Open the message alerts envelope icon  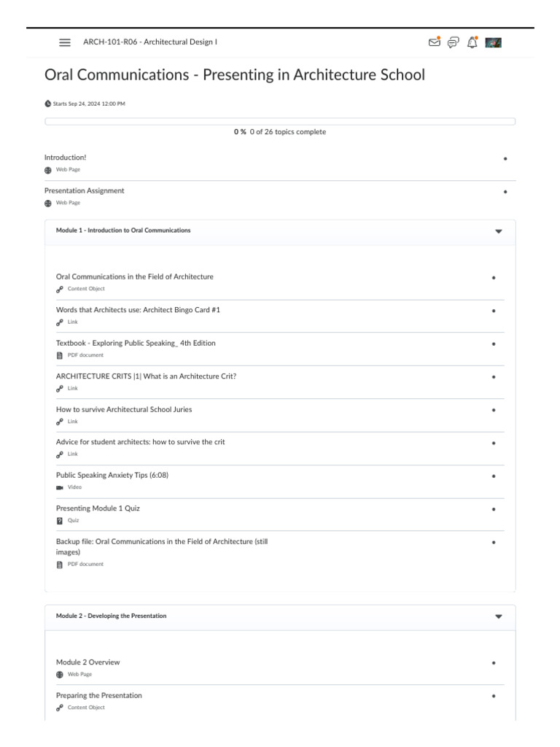pyautogui.click(x=435, y=42)
